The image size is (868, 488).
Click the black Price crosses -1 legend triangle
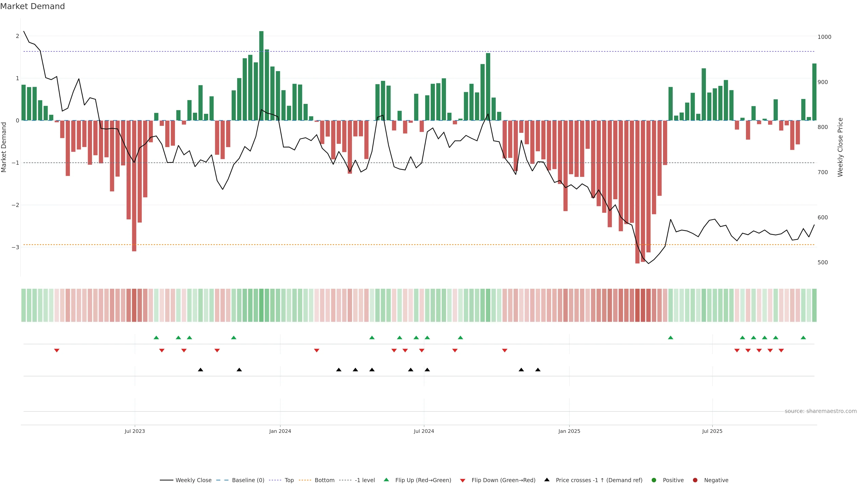[547, 480]
